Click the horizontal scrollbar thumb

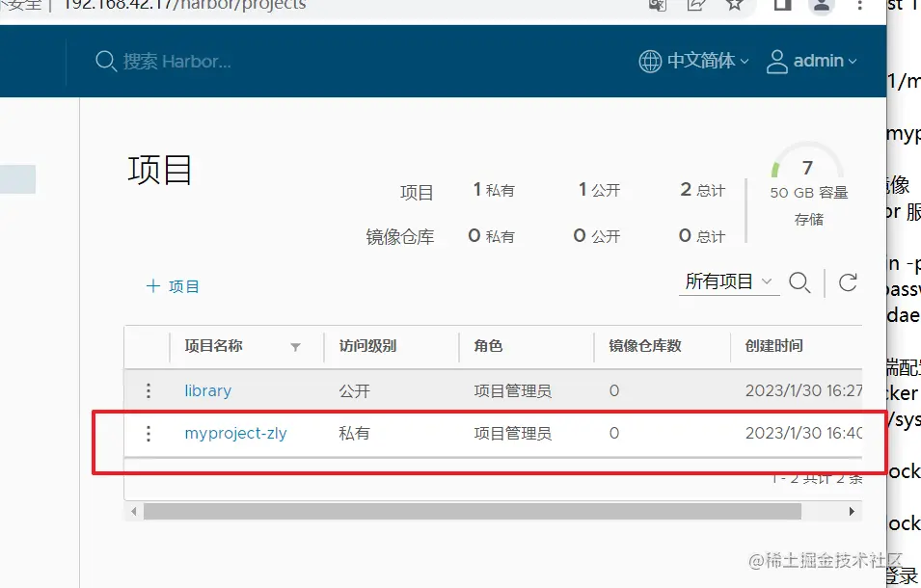point(473,511)
